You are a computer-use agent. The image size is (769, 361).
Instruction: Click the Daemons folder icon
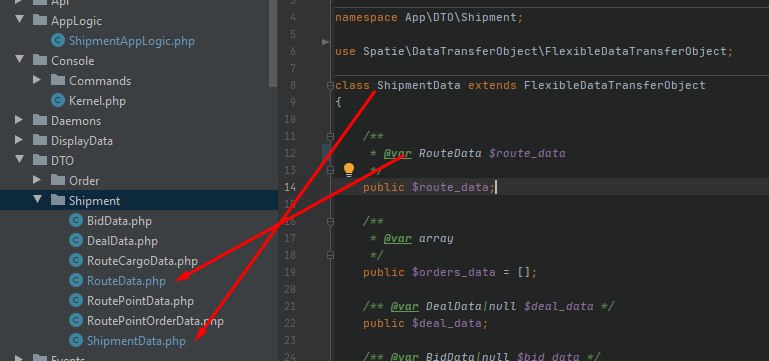pos(40,120)
